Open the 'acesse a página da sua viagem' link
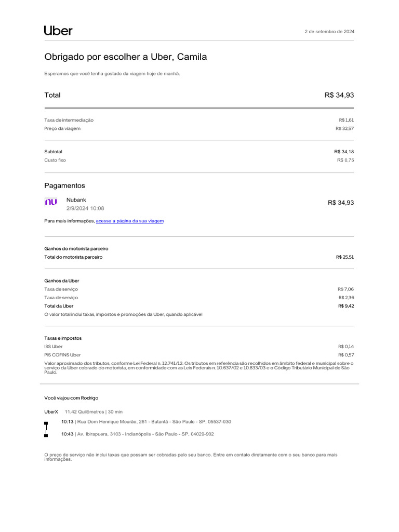Image resolution: width=399 pixels, height=532 pixels. click(x=130, y=221)
